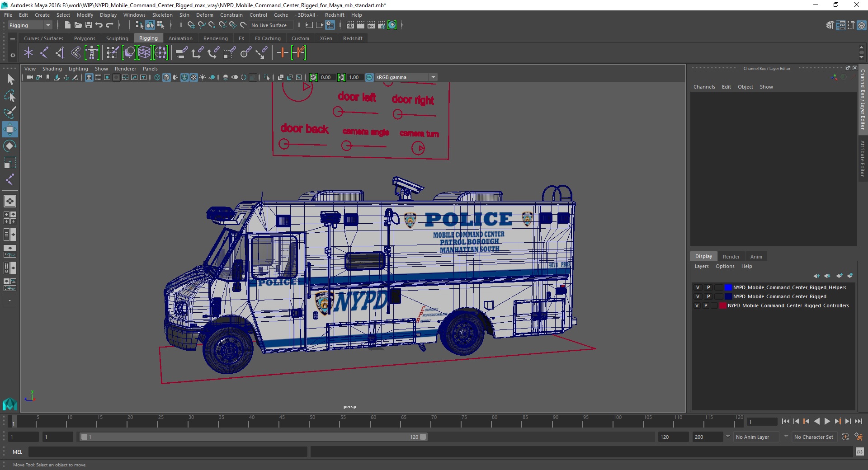Image resolution: width=868 pixels, height=470 pixels.
Task: Activate the Rotate tool in toolbox
Action: (x=10, y=146)
